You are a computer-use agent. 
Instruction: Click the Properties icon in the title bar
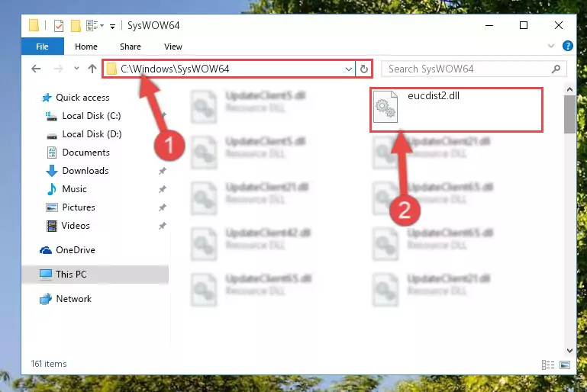coord(59,26)
